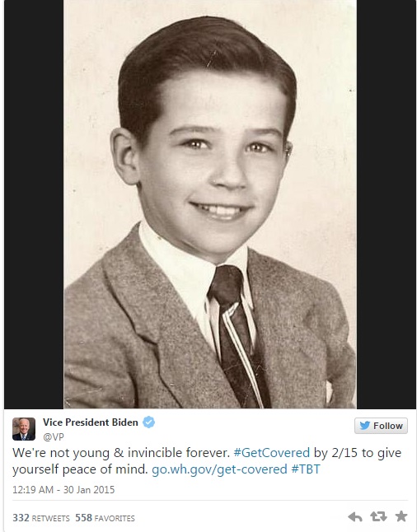Open the go.wh.gov/get-covered link
Viewport: 417px width, 532px height.
click(219, 469)
